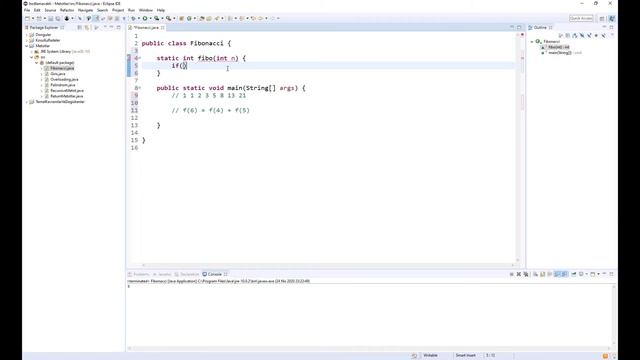Click the Debug bug toolbar icon

coord(133,18)
